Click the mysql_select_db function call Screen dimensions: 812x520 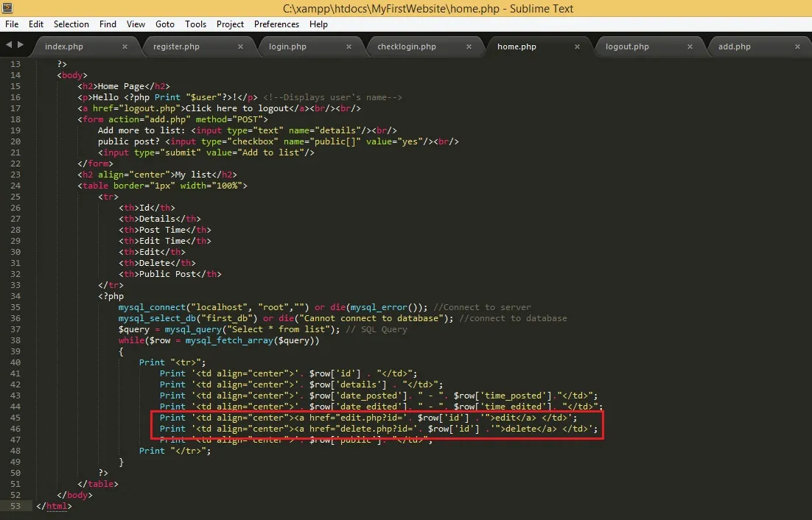tap(157, 319)
